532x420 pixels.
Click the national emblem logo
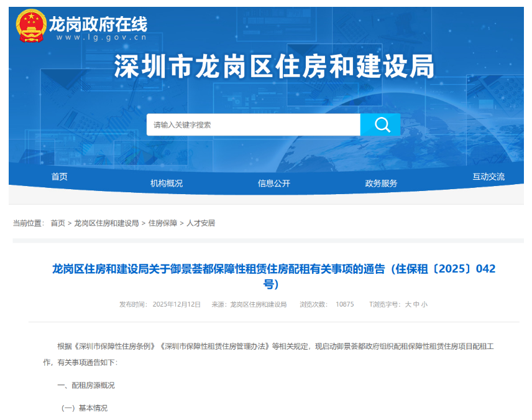tap(31, 26)
